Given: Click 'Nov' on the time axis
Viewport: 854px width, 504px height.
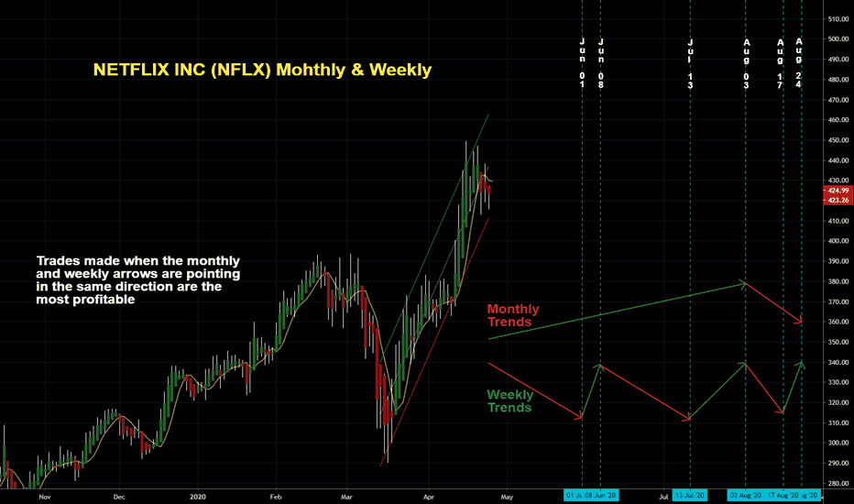Looking at the screenshot, I should pyautogui.click(x=45, y=497).
